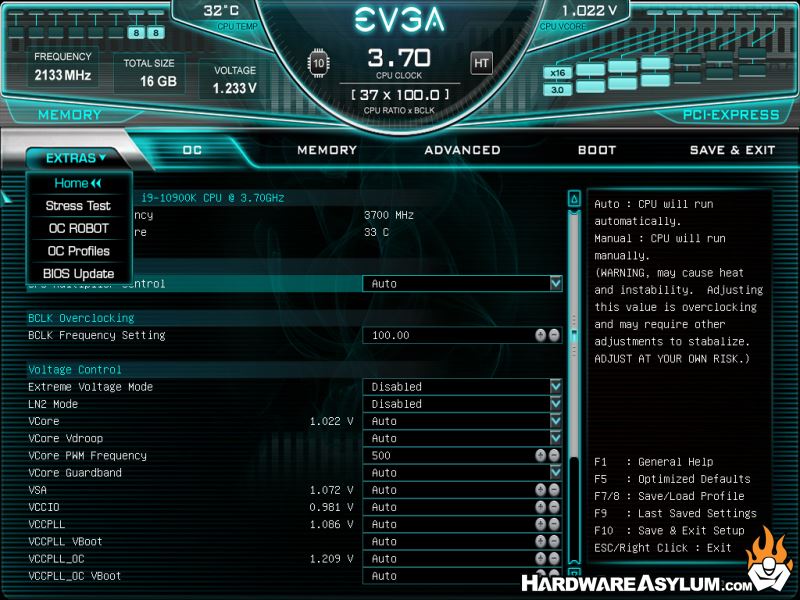Image resolution: width=800 pixels, height=600 pixels.
Task: Lower VCCIO voltage with minus button
Action: [554, 507]
